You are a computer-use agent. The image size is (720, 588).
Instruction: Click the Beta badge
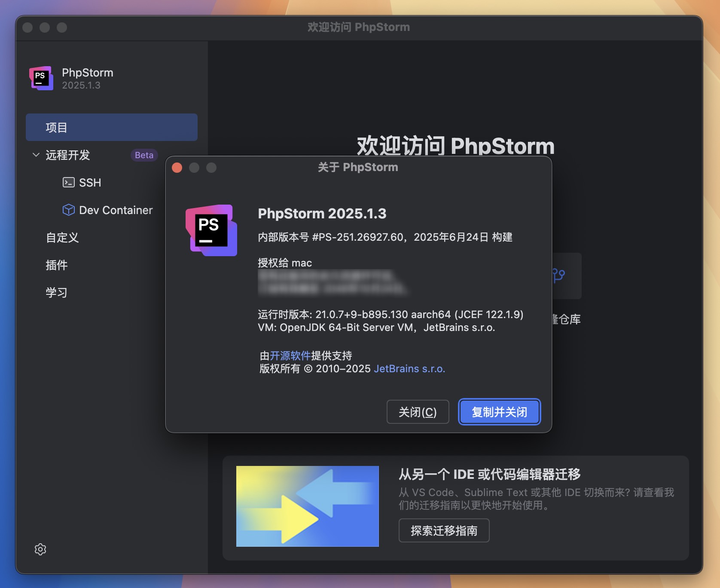click(x=144, y=155)
